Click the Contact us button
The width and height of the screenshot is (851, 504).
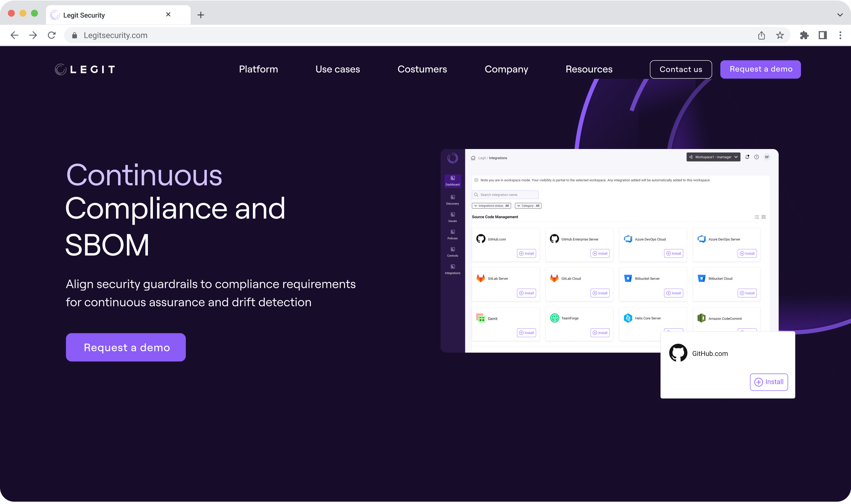point(680,69)
